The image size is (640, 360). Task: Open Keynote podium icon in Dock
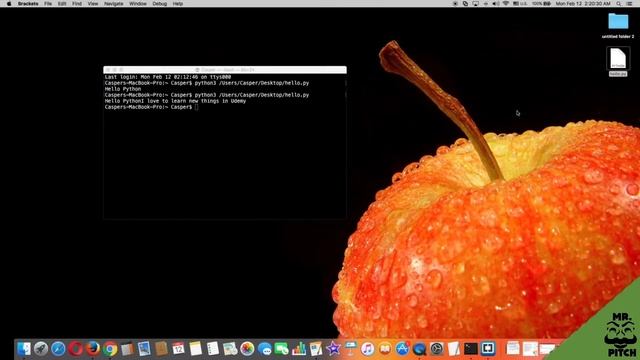point(350,349)
